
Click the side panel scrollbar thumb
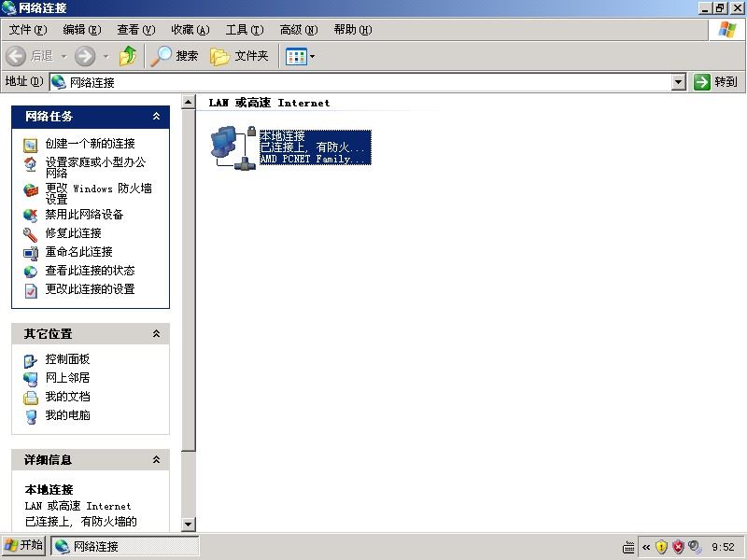pos(189,279)
